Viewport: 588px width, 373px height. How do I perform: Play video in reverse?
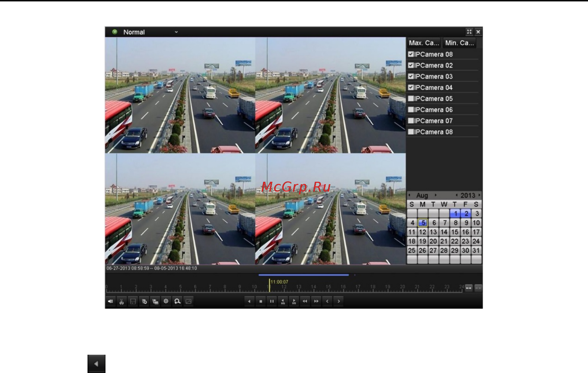[249, 301]
